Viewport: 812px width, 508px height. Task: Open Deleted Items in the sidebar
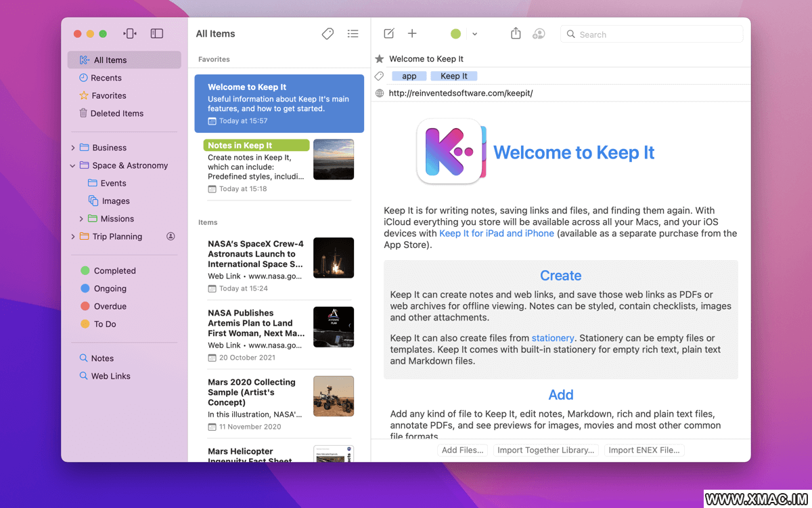click(x=116, y=113)
